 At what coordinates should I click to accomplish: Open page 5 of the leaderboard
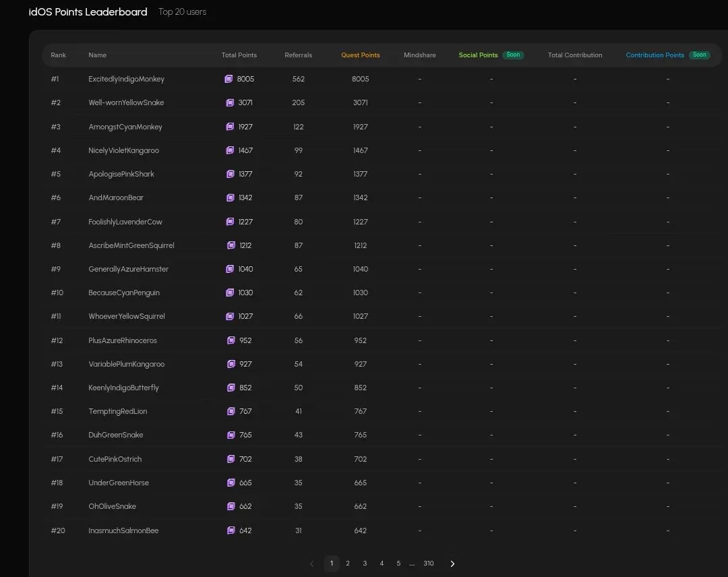pos(398,564)
